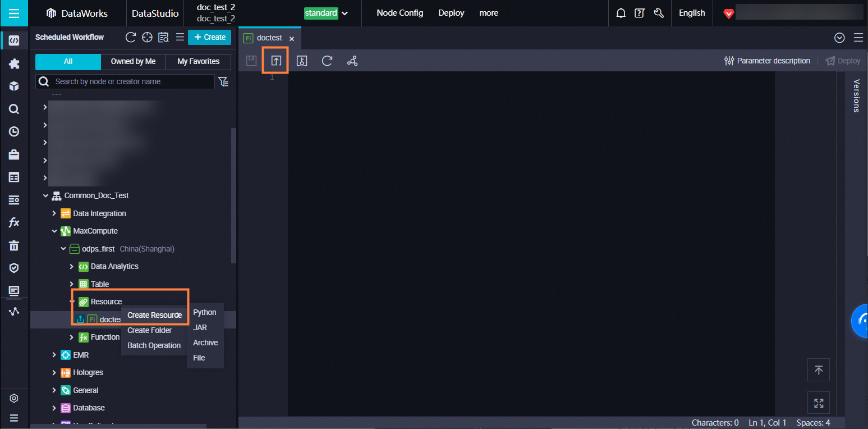Open the hexagon settings icon at sidebar bottom

[14, 398]
